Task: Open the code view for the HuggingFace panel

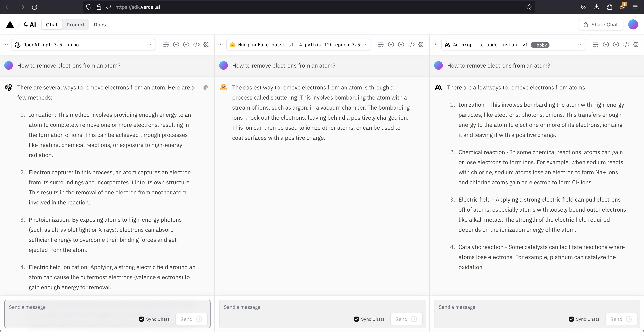Action: click(411, 45)
